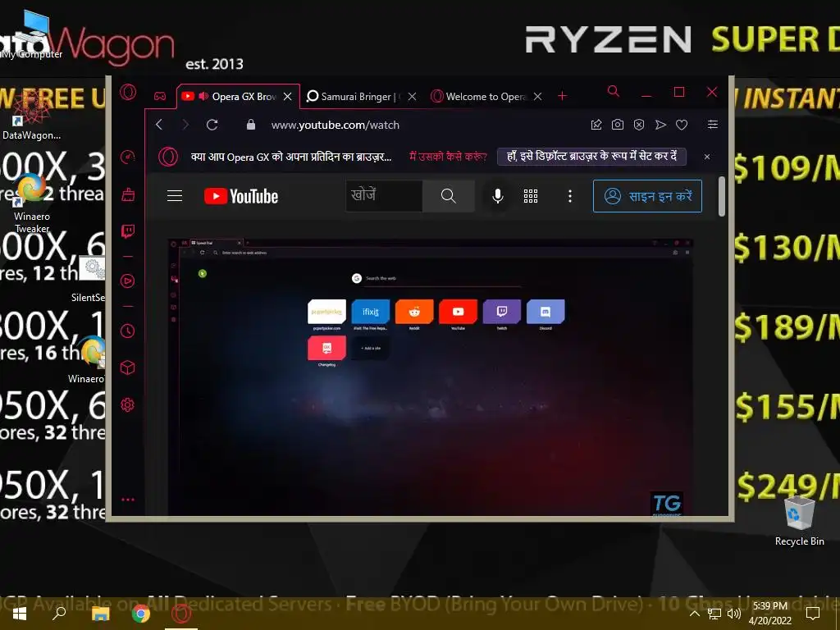Set Opera GX as default browser button
840x630 pixels.
[592, 157]
